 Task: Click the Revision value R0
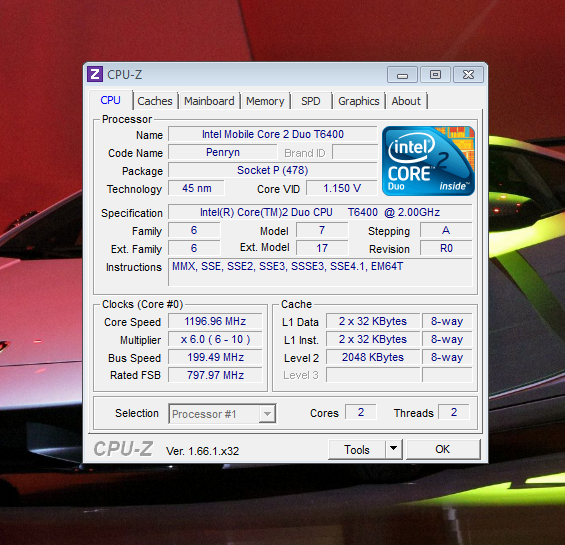(x=446, y=248)
